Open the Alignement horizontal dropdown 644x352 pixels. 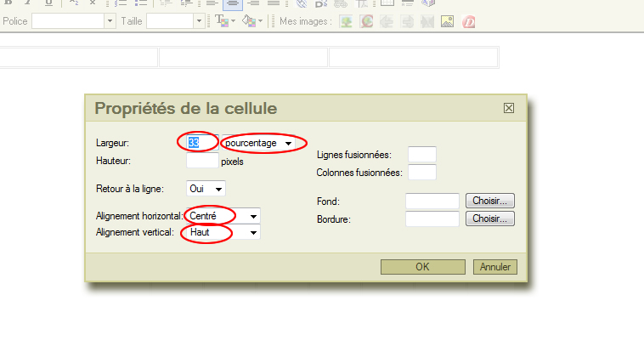[223, 216]
